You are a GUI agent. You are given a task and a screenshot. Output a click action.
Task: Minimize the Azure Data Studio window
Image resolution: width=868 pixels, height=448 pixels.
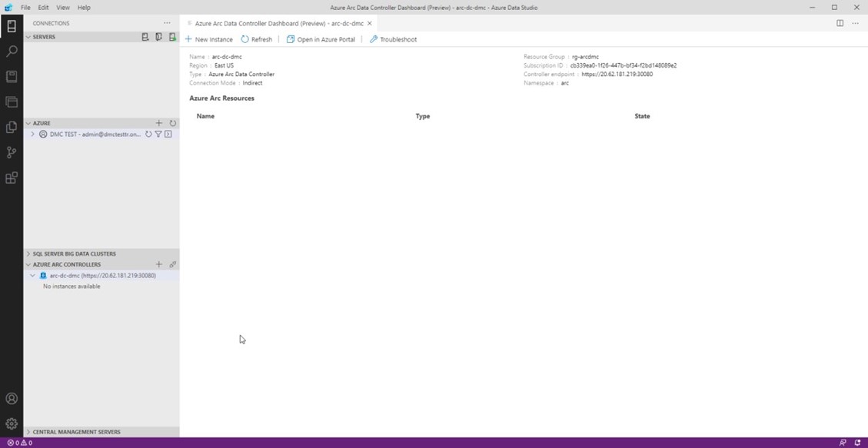point(812,7)
